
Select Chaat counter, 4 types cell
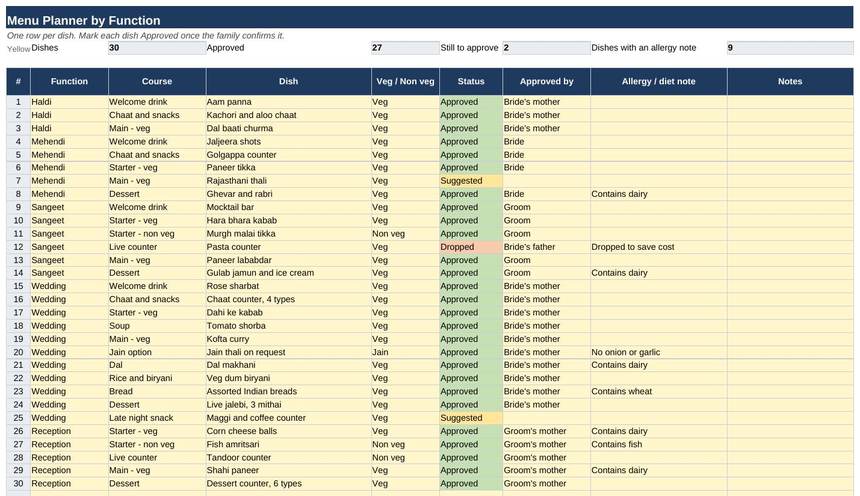point(288,300)
